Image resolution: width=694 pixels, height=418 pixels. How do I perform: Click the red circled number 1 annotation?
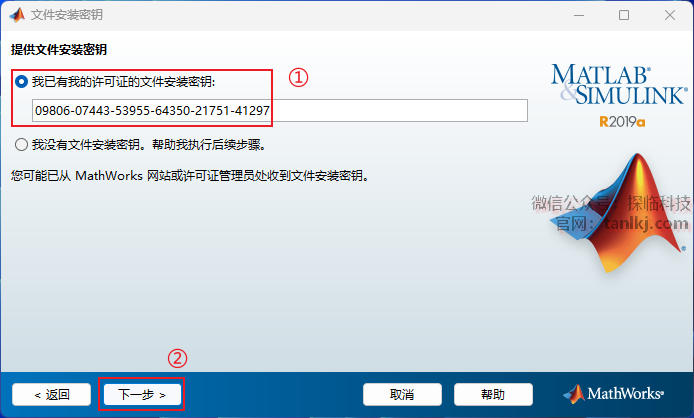[298, 77]
